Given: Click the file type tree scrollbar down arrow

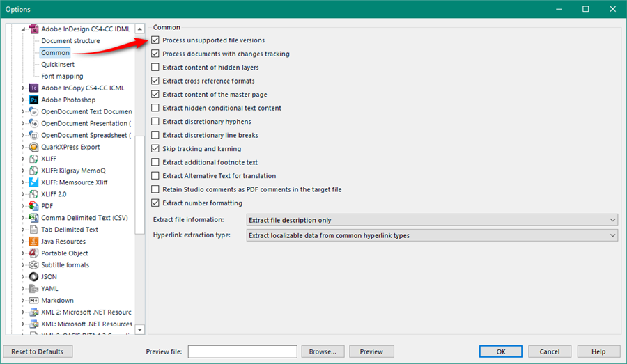Looking at the screenshot, I should point(139,329).
